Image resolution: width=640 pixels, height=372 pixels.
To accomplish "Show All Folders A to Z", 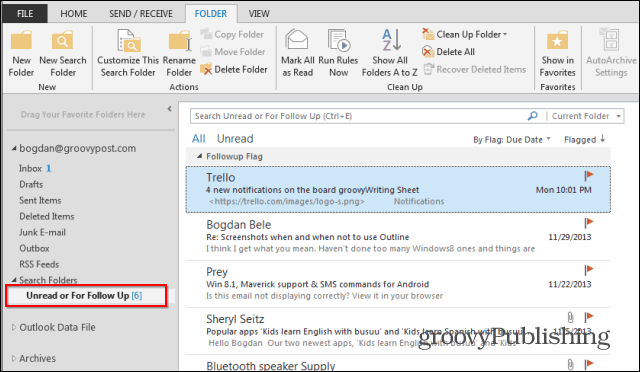I will coord(389,54).
